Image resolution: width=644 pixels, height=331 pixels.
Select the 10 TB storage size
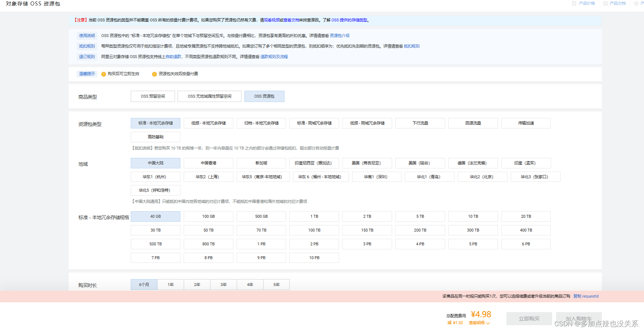click(x=473, y=216)
